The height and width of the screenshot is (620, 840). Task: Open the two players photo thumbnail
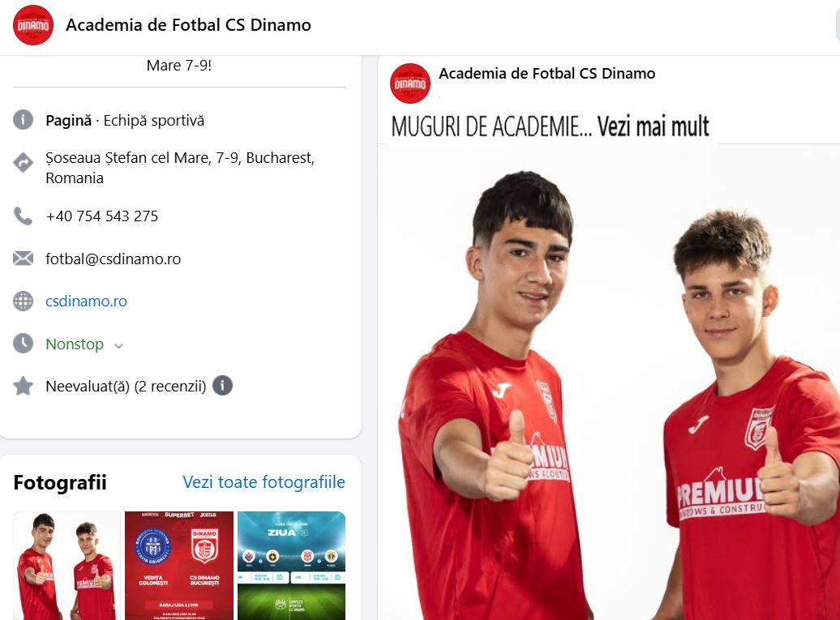67,566
